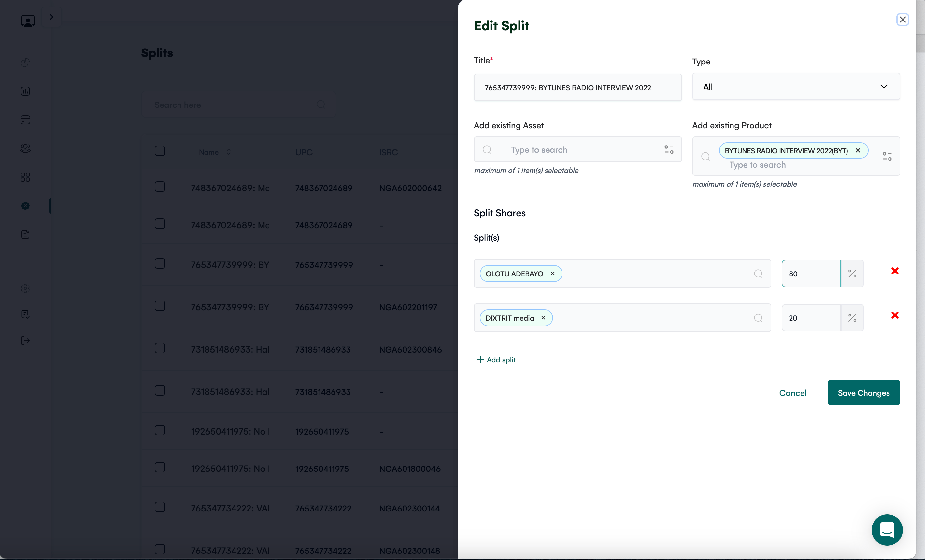Click the Search here box on Splits page
Image resolution: width=925 pixels, height=560 pixels.
238,105
